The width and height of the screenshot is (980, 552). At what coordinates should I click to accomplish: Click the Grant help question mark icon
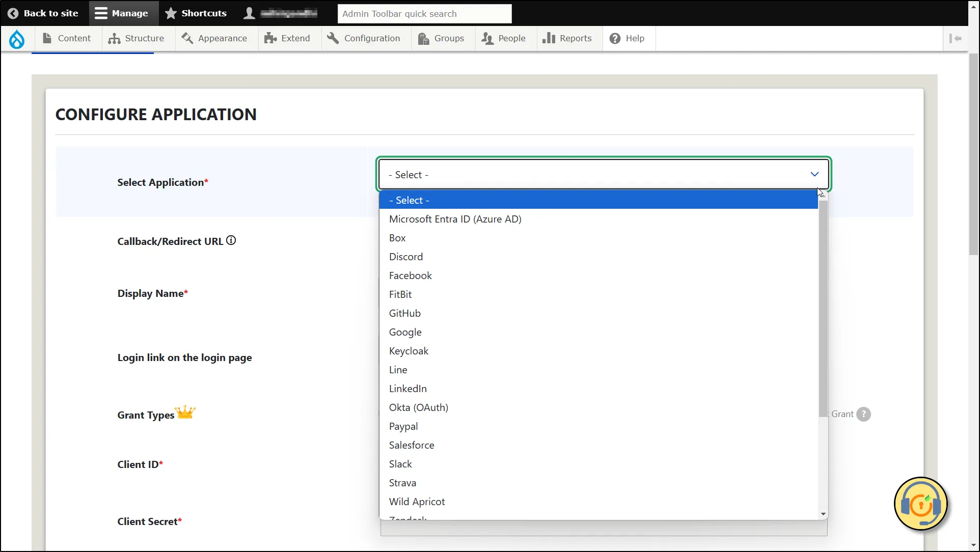(863, 414)
